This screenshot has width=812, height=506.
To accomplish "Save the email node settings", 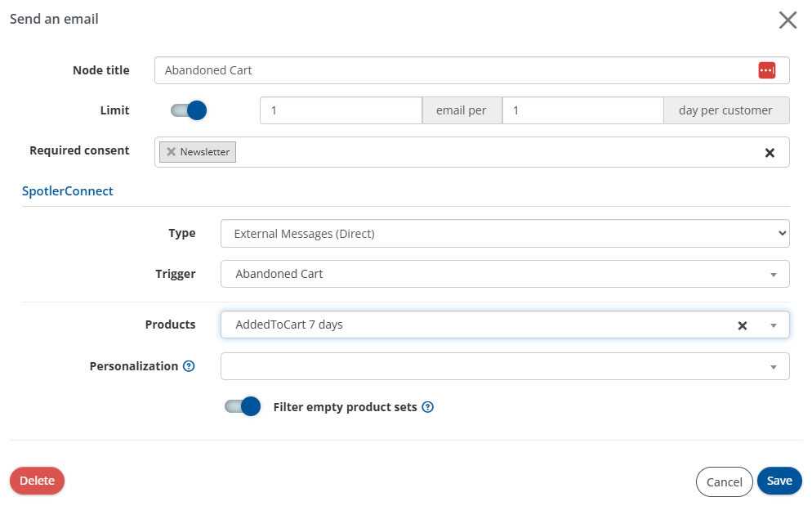I will click(x=779, y=481).
